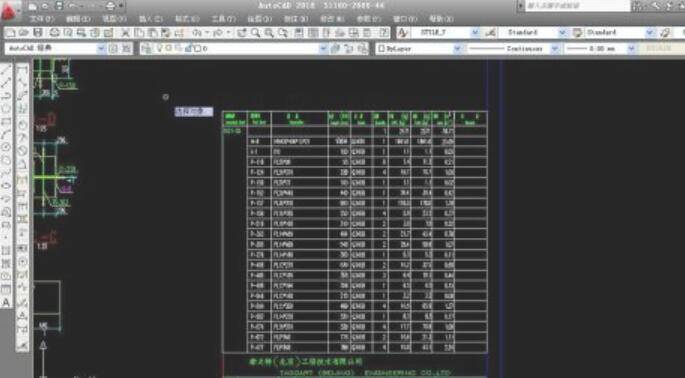Click the keyword search input field
This screenshot has width=685, height=378.
pos(578,6)
